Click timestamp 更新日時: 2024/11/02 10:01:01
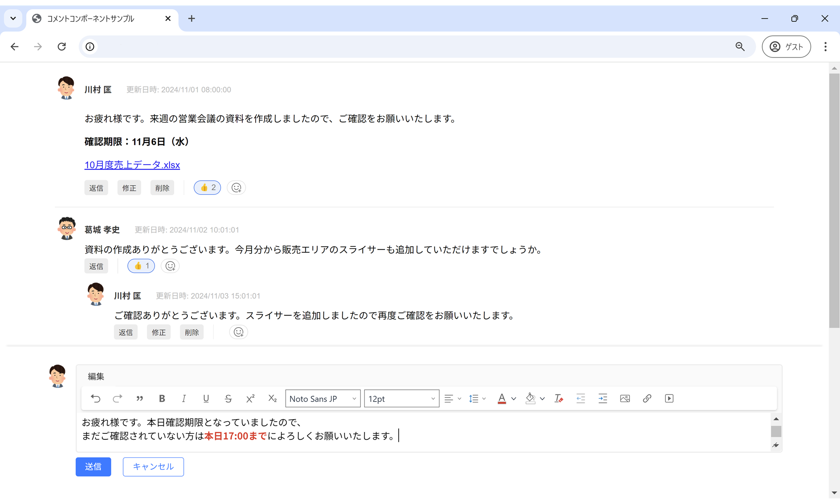Viewport: 840px width, 504px height. click(187, 230)
